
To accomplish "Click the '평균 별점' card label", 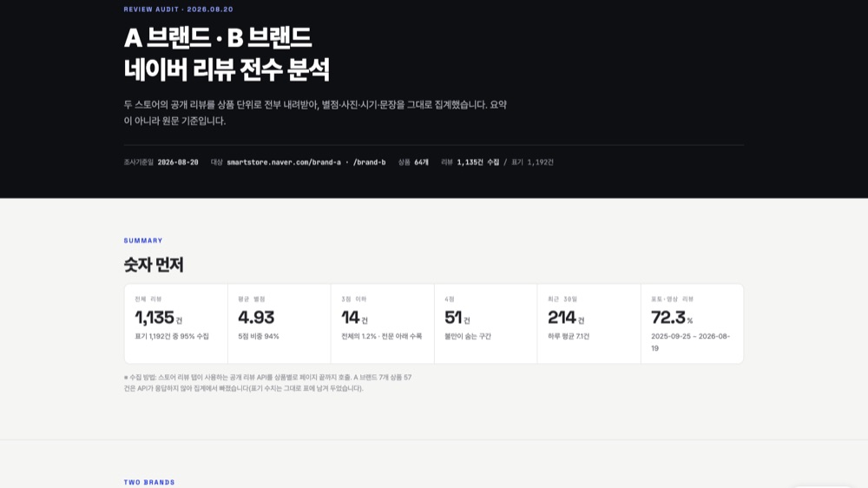I will tap(252, 299).
